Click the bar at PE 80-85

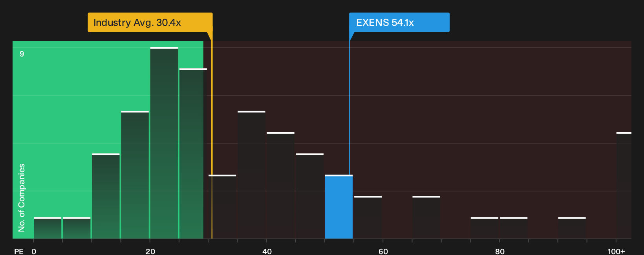tap(514, 228)
